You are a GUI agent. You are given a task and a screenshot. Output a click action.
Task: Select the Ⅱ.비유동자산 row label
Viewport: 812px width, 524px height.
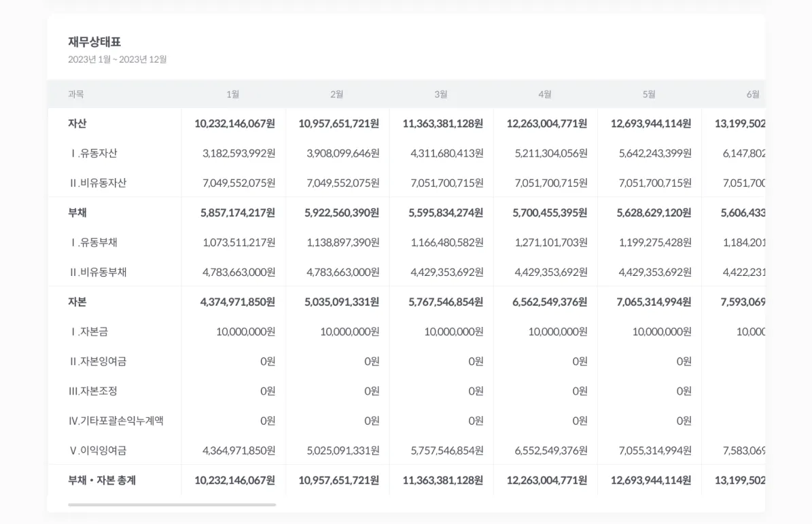pos(98,183)
